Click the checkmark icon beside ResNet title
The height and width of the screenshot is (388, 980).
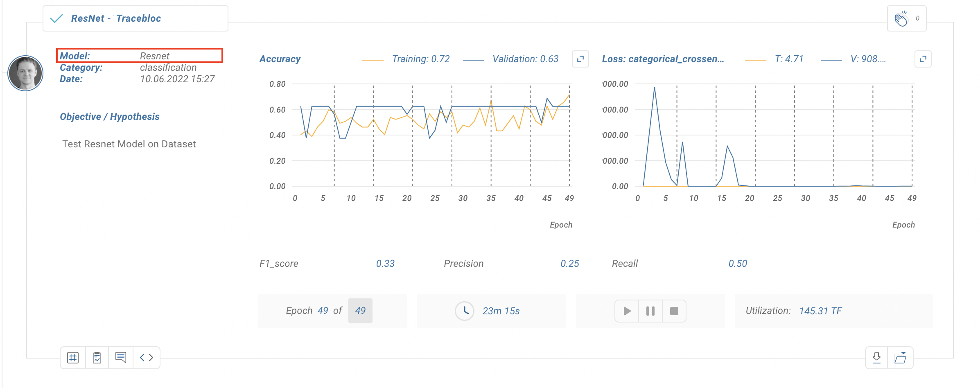click(x=56, y=18)
